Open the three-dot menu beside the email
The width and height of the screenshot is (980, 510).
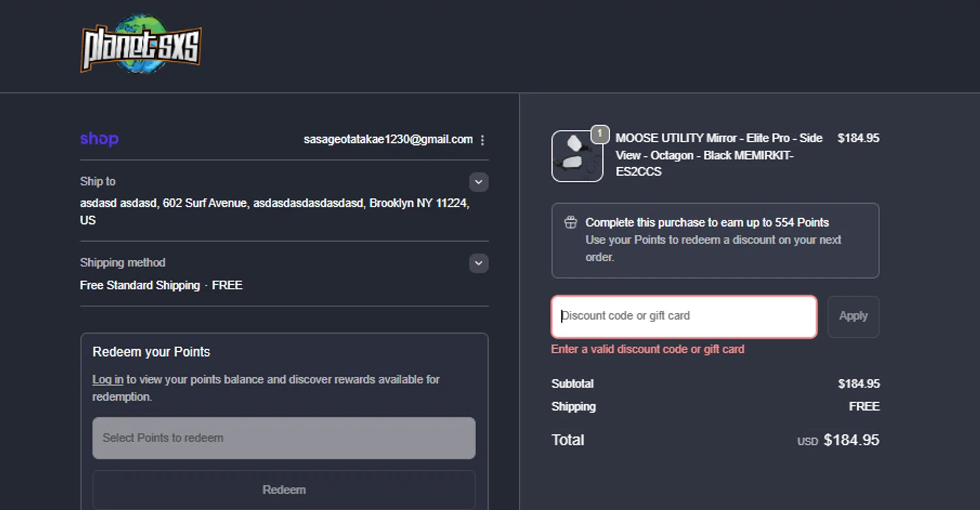coord(482,140)
